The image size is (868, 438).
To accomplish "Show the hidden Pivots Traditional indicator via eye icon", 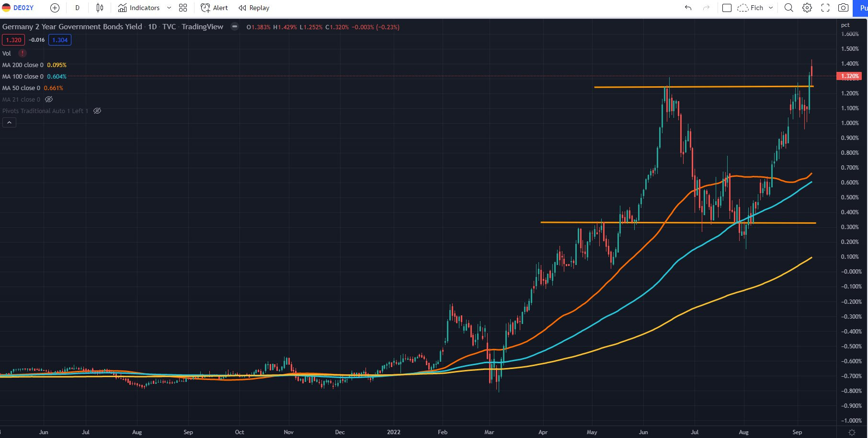I will 97,111.
